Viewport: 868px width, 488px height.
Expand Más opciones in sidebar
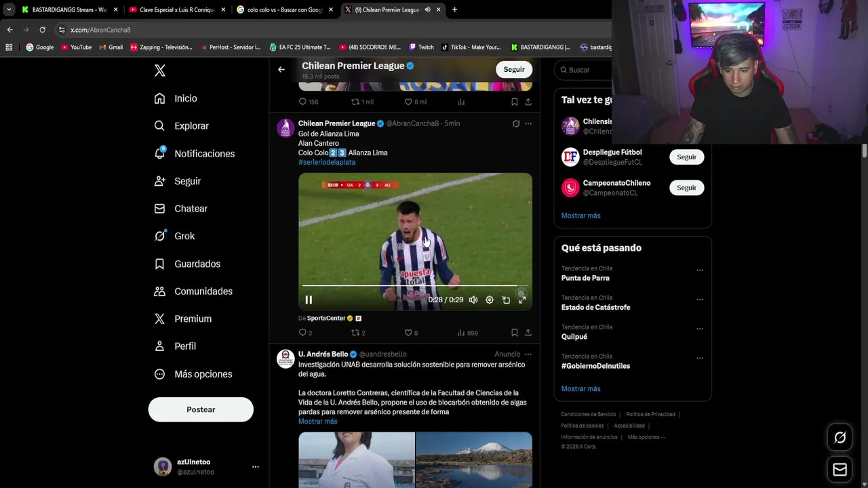click(193, 374)
